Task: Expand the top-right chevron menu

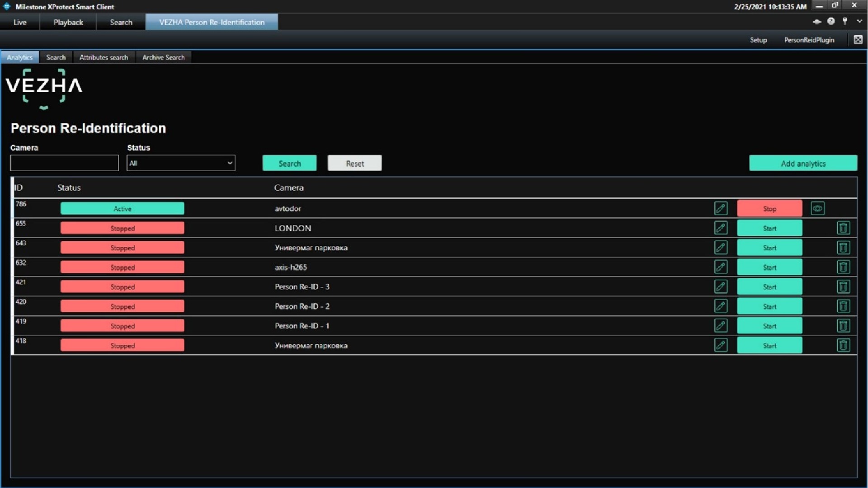Action: pos(859,21)
